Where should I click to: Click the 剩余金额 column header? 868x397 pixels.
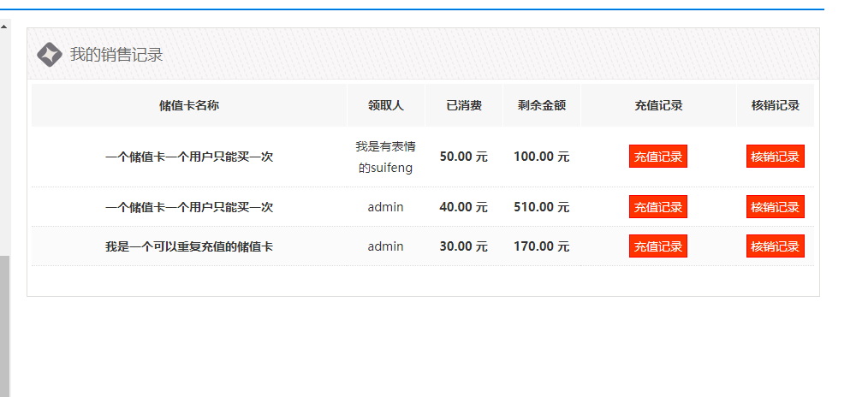click(541, 106)
